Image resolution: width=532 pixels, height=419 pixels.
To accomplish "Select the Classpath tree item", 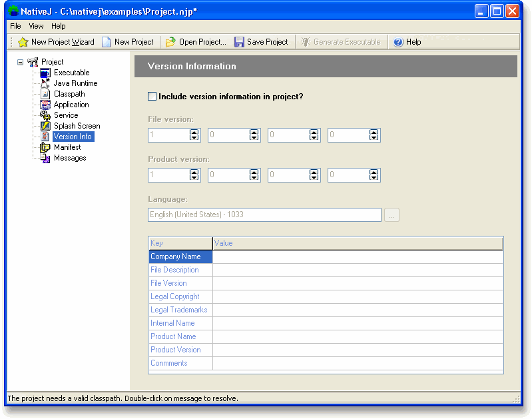I will (69, 94).
